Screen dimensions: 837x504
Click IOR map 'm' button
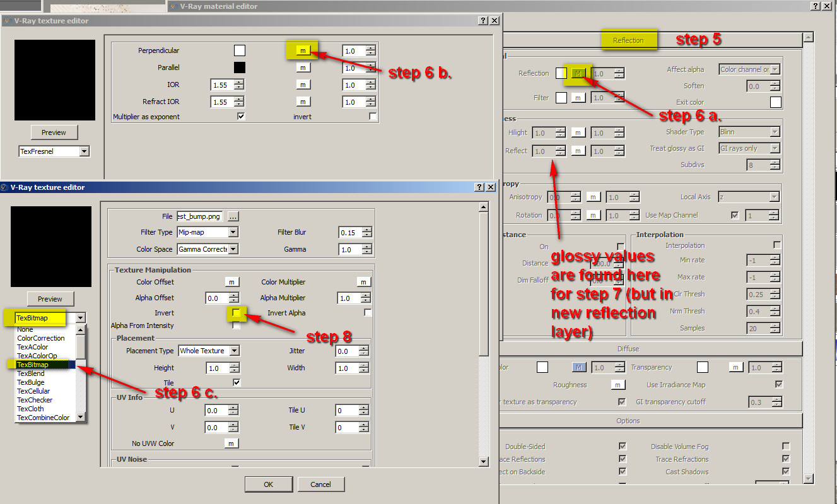tap(303, 85)
